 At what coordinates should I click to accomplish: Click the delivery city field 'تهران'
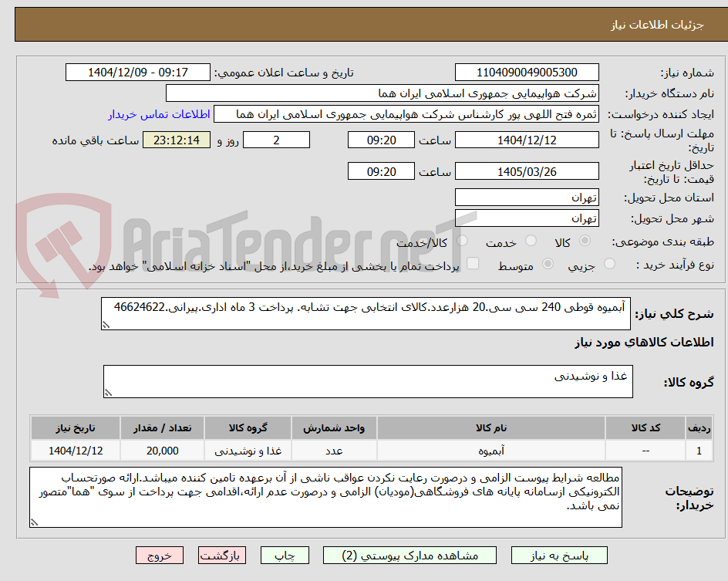tap(527, 218)
